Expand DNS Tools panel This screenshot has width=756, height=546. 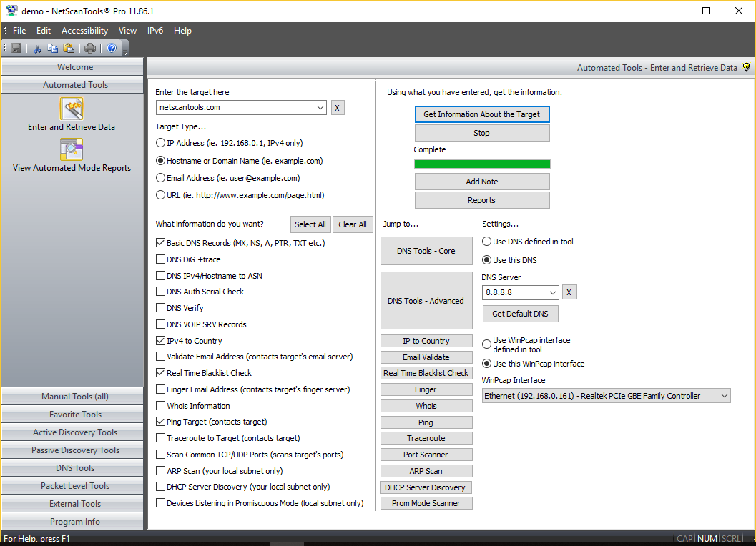(x=72, y=468)
